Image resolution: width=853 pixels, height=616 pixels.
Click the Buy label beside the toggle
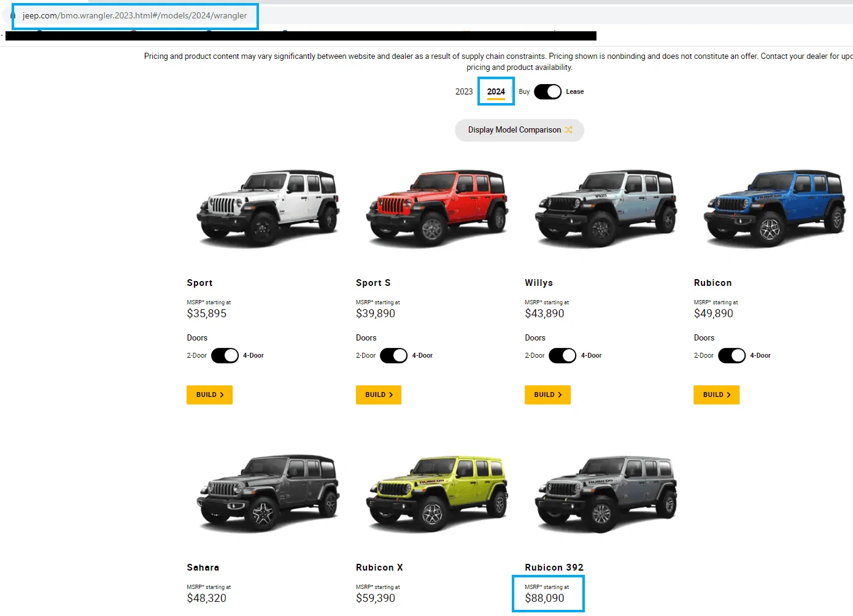click(x=524, y=91)
